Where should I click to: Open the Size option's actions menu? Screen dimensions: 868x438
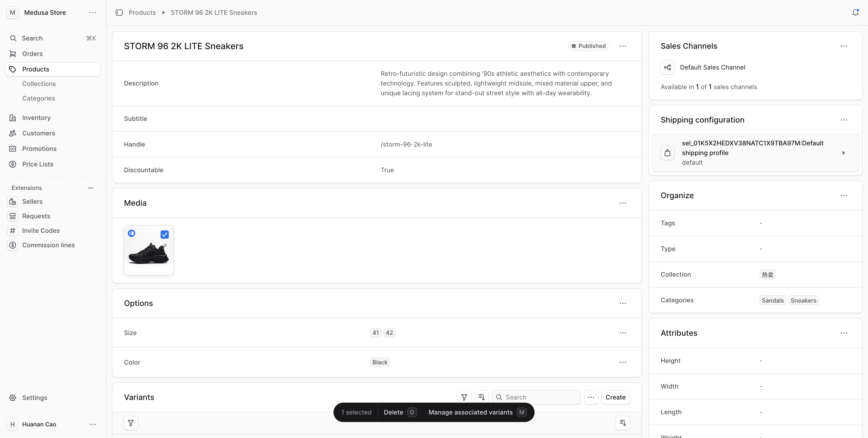(622, 333)
